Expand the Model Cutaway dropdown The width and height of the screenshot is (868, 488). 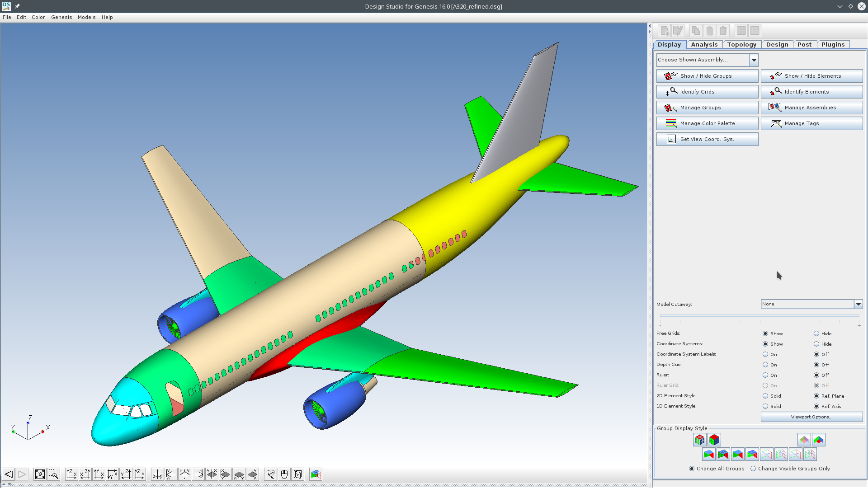pos(858,304)
